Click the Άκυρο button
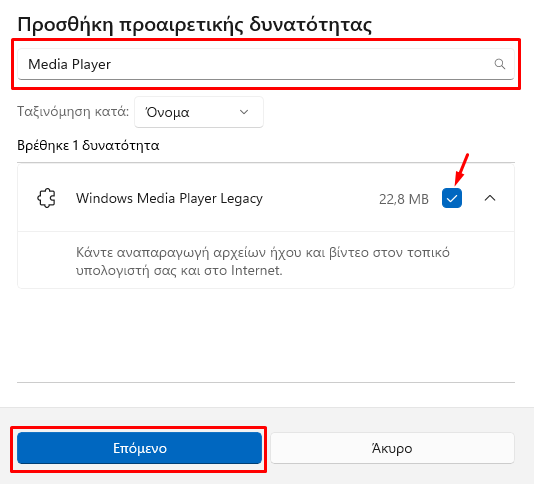Viewport: 534px width, 484px height. click(x=392, y=448)
